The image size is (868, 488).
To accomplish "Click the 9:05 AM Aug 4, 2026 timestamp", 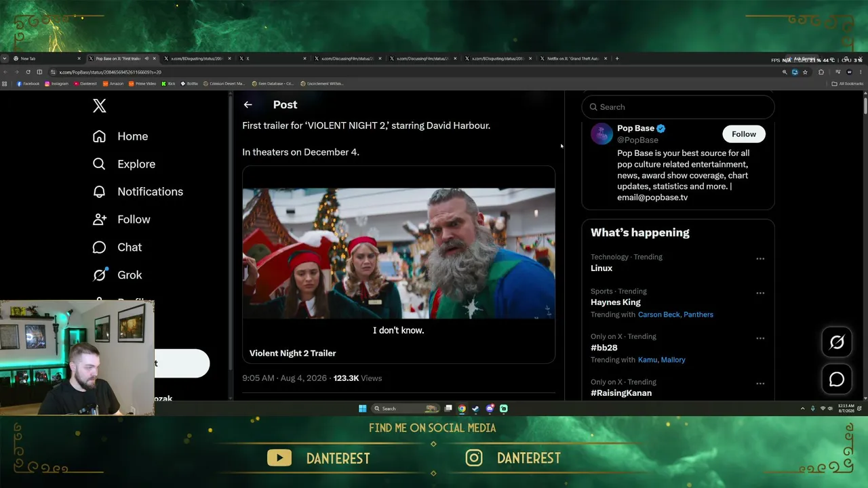I will [x=284, y=378].
